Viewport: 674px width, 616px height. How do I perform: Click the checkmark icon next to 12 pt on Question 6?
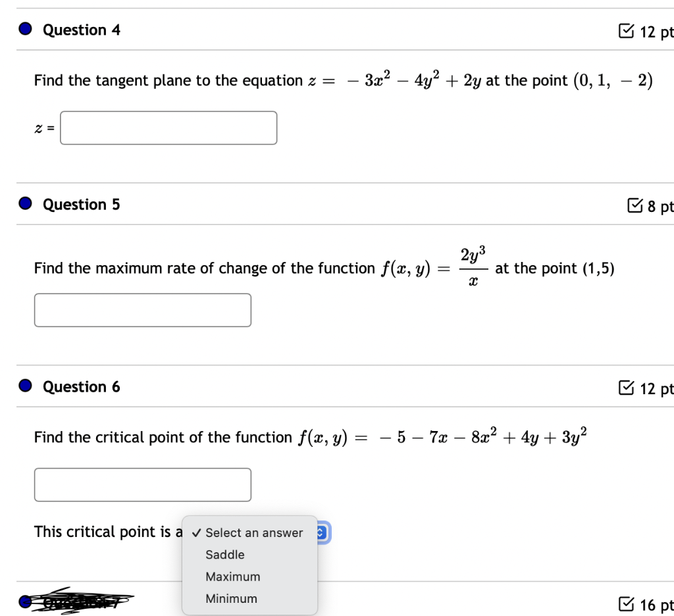[x=625, y=388]
